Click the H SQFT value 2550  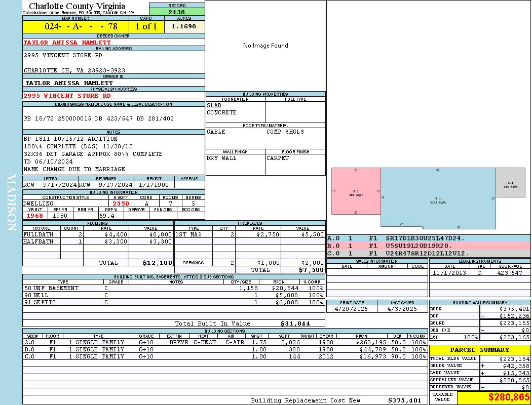pos(121,204)
